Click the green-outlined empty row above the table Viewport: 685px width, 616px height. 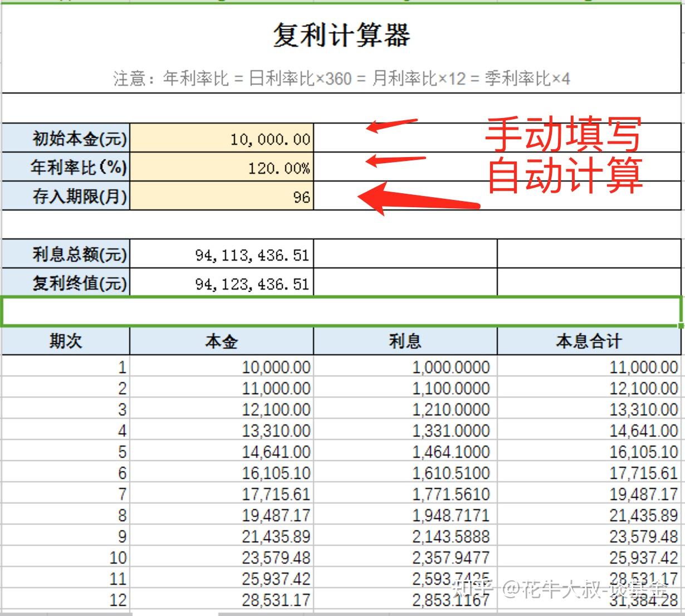pyautogui.click(x=342, y=310)
